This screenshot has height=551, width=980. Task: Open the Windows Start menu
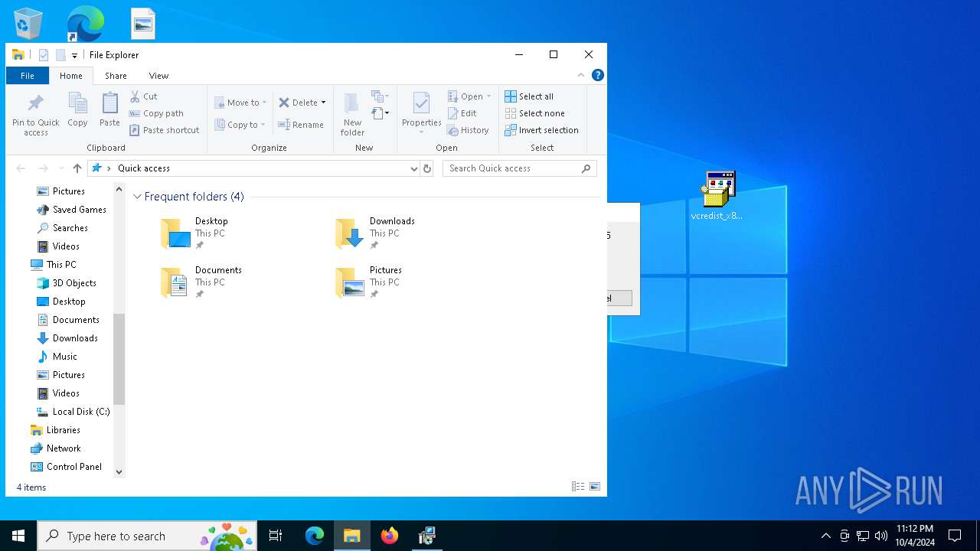18,536
